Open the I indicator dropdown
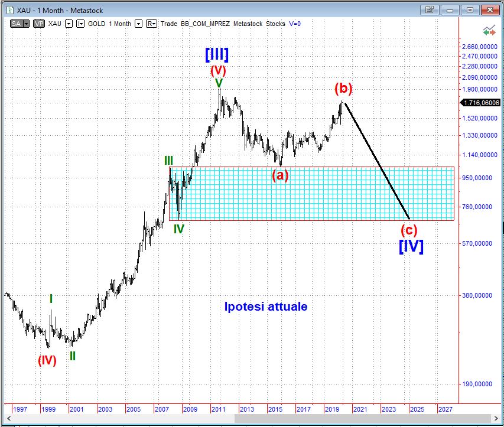504x427 pixels. pyautogui.click(x=80, y=24)
